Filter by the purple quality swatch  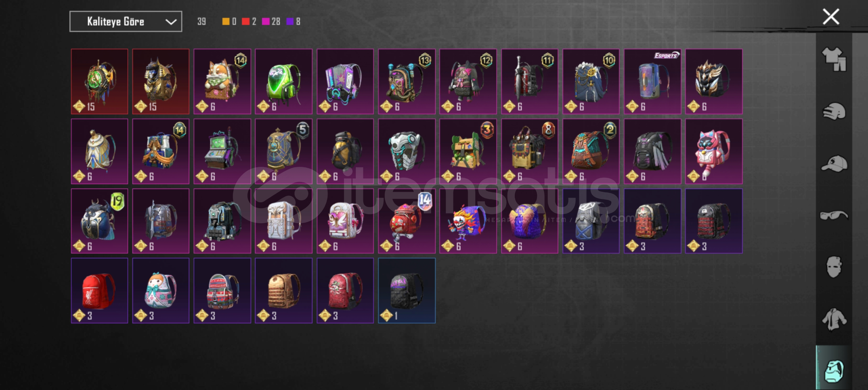[290, 22]
